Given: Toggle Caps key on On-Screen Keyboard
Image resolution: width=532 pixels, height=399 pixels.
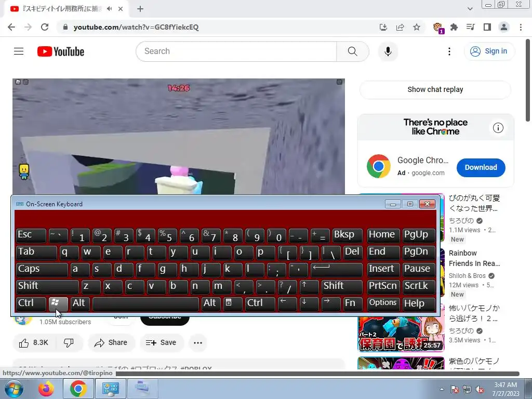Looking at the screenshot, I should (x=42, y=270).
